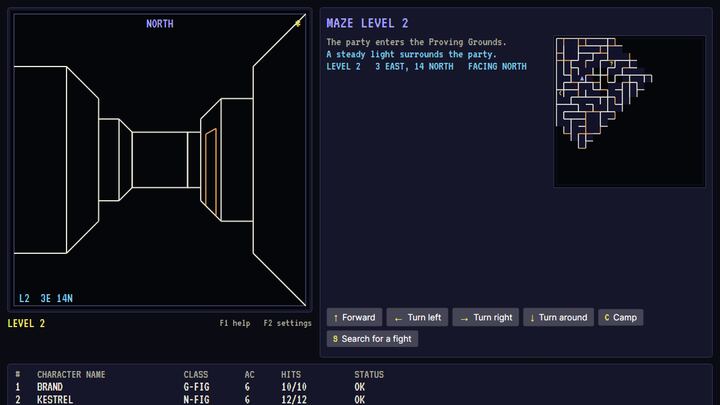Click the yellow light indicator in view corner
The height and width of the screenshot is (405, 720).
[x=298, y=23]
